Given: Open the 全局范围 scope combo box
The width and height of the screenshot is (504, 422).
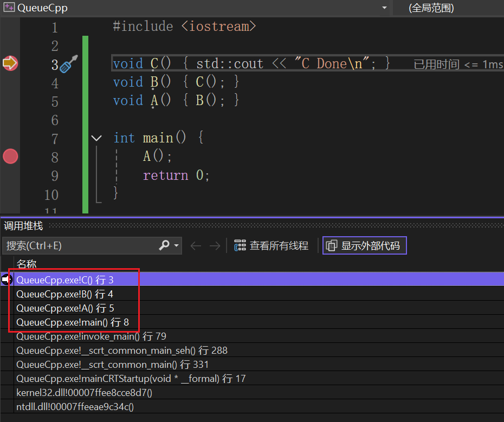Looking at the screenshot, I should tap(448, 8).
